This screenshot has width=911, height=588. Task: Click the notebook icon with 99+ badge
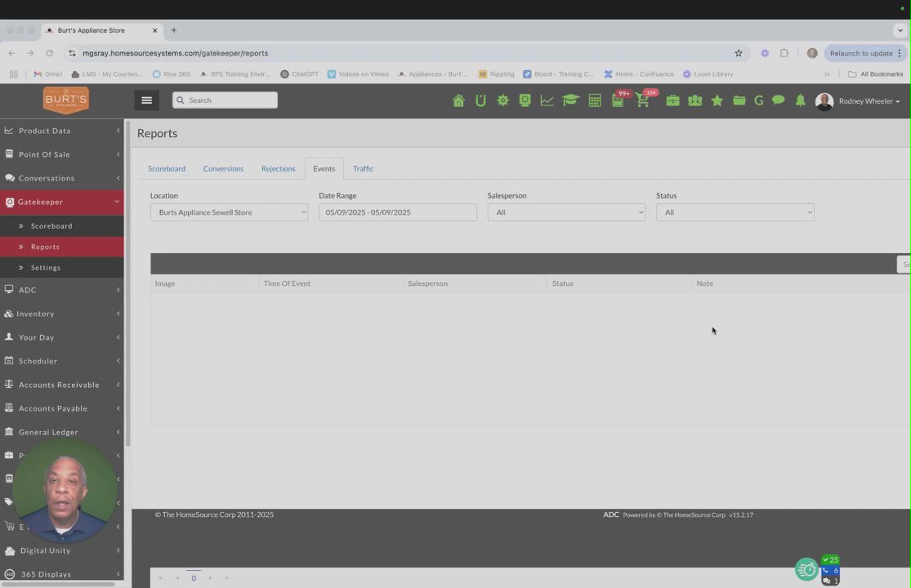pos(618,100)
